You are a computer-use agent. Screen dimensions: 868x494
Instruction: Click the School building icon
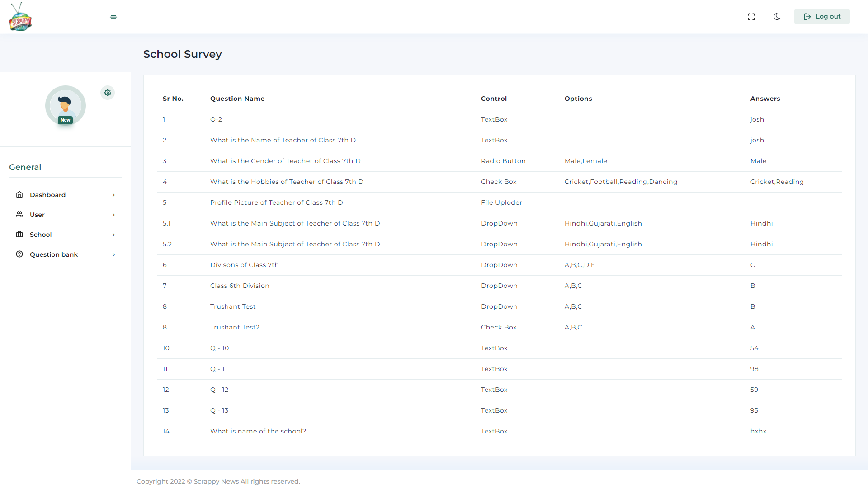coord(19,235)
